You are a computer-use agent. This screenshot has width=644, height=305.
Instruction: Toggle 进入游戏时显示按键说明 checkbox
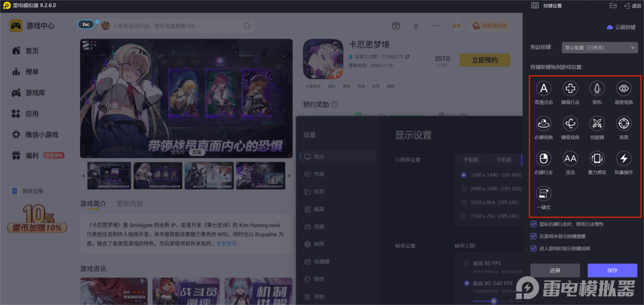click(533, 248)
